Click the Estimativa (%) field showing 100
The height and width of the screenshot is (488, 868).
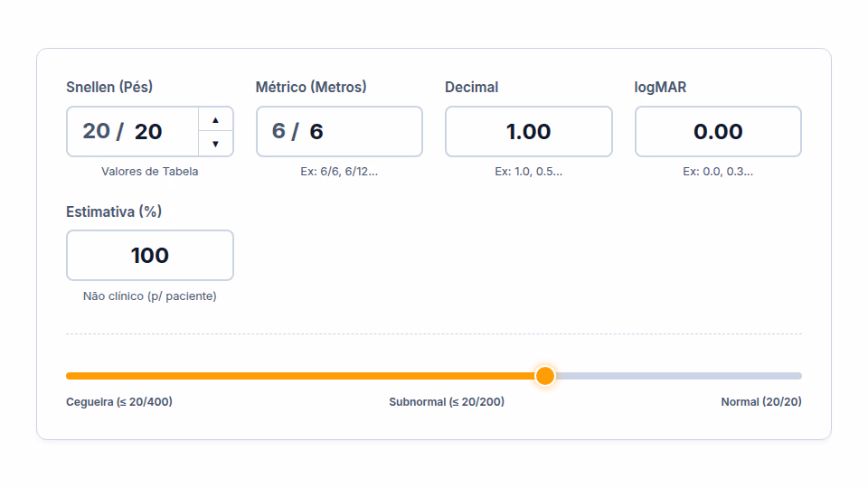click(x=150, y=256)
